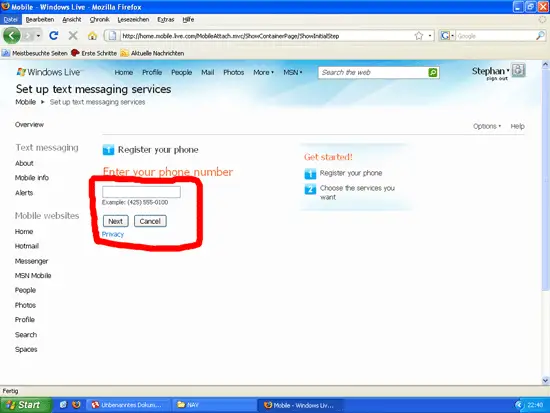Click the page scrollbar up arrow
The width and height of the screenshot is (550, 413).
545,65
